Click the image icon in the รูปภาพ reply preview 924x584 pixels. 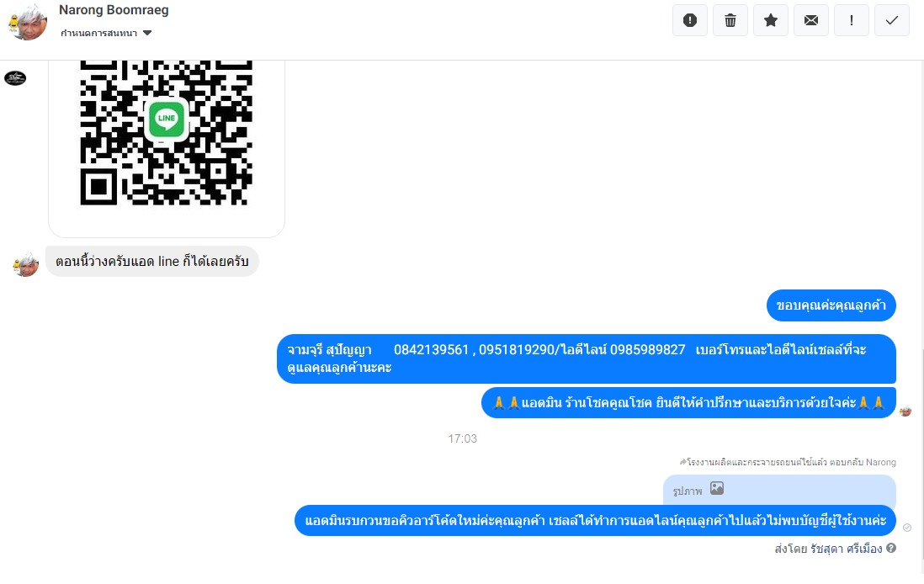tap(717, 488)
